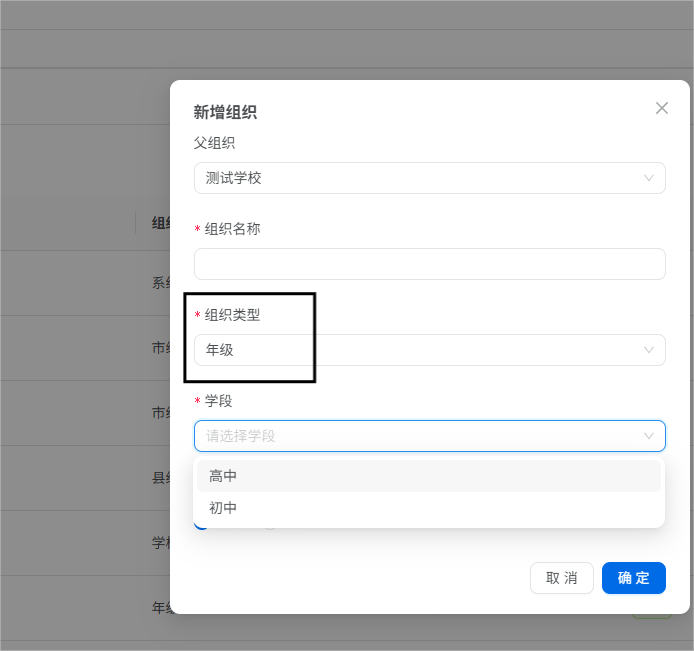
Task: Click the 组织类型 label
Action: [232, 315]
